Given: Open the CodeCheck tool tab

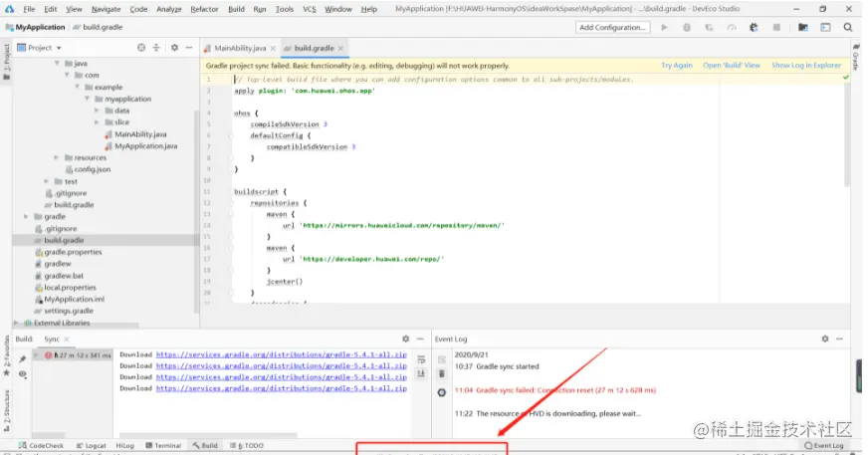Looking at the screenshot, I should pos(41,445).
